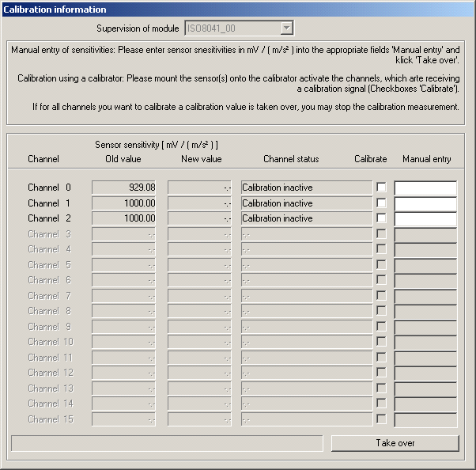Check Calibrate box for Channel 2
The image size is (476, 470).
[x=381, y=218]
